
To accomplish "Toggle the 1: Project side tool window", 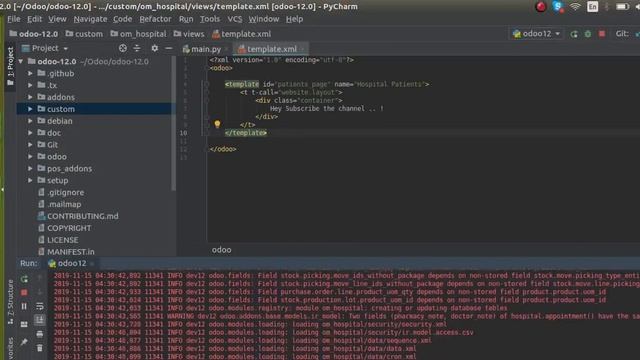I will [x=10, y=66].
